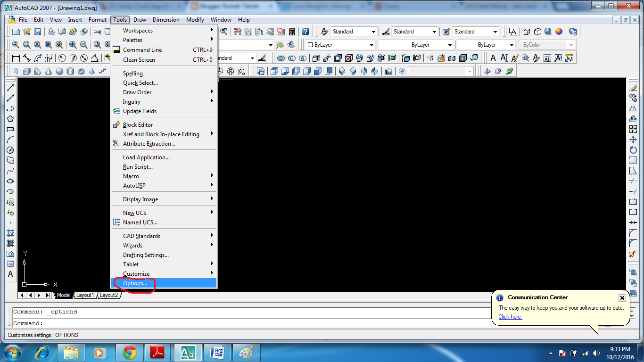
Task: Click the Zoom Out magnifier icon
Action: coord(84,45)
